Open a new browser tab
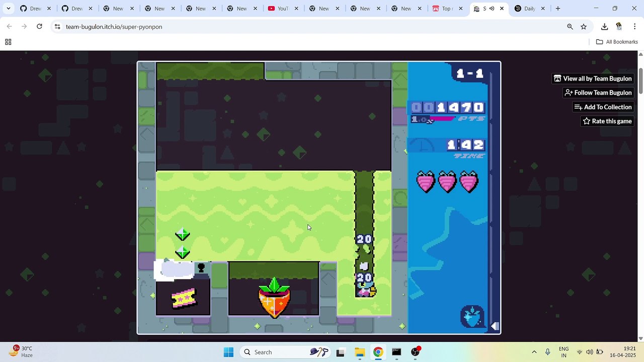The height and width of the screenshot is (362, 644). (557, 9)
